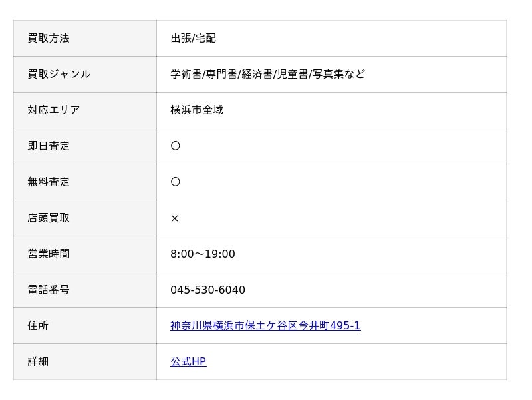Open the 神奈川県横浜市保土ケ谷区今井町495-1 address link

(x=265, y=325)
